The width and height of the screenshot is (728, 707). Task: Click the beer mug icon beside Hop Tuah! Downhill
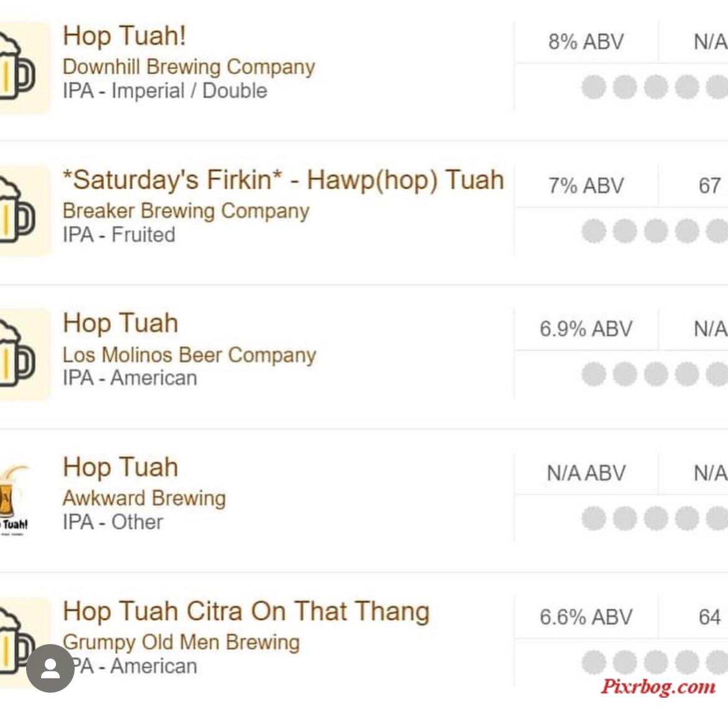[24, 68]
